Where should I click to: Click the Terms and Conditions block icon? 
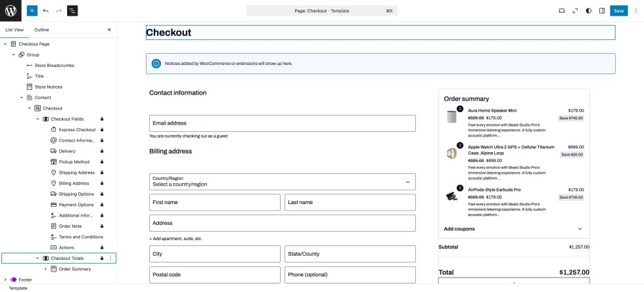click(x=53, y=237)
